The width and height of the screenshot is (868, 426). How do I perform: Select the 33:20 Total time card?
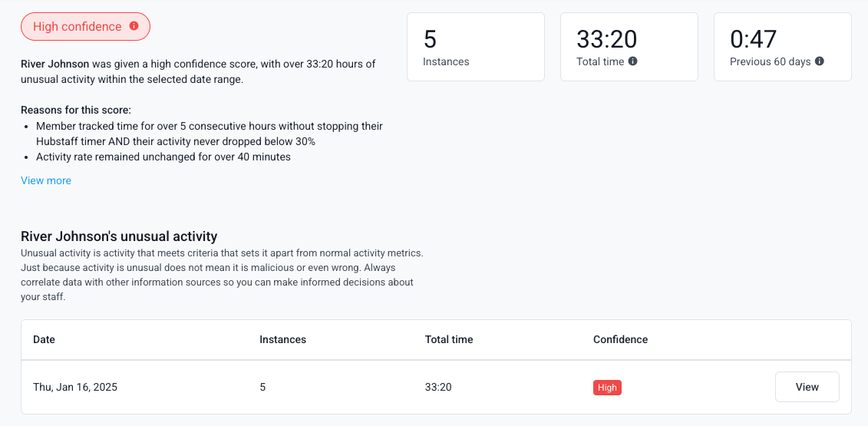click(629, 47)
